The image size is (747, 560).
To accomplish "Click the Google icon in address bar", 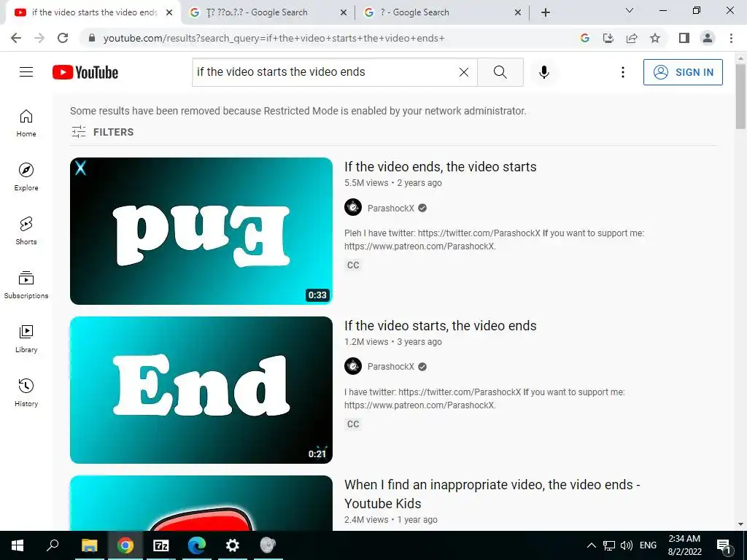I will 584,38.
